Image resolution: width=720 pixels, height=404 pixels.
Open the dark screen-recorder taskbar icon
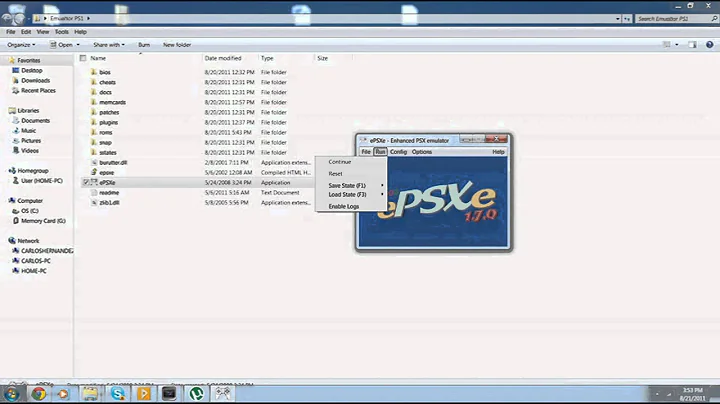pos(169,393)
